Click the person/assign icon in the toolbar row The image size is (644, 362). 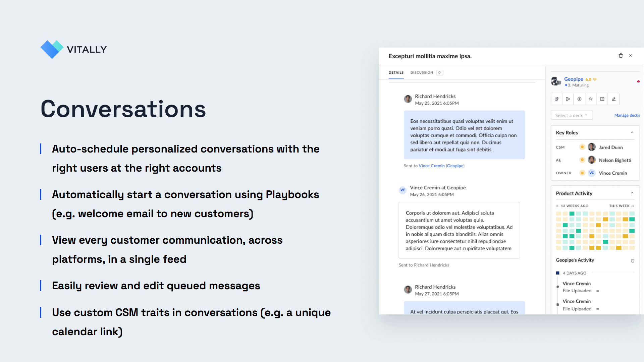pyautogui.click(x=591, y=99)
